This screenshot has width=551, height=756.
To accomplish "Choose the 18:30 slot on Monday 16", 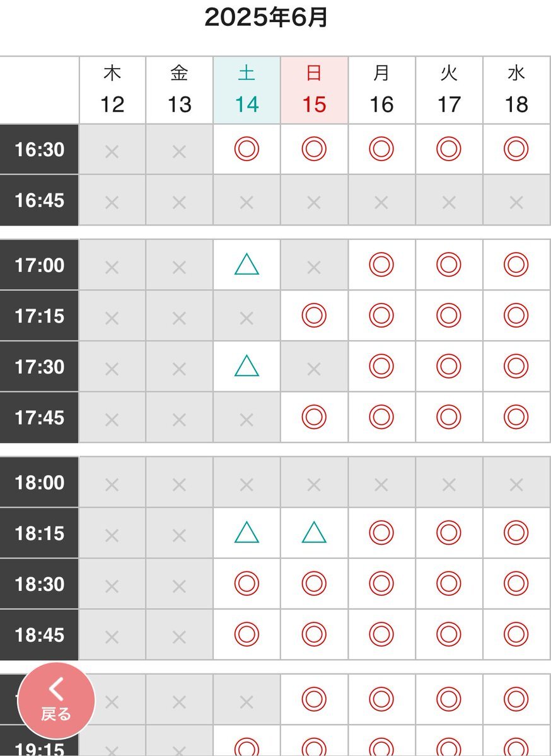I will 381,584.
